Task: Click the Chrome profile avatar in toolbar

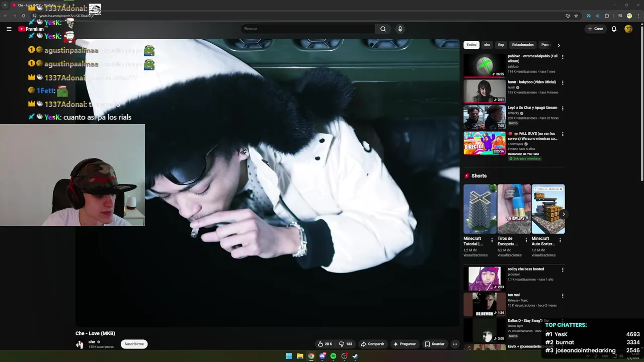Action: click(629, 16)
